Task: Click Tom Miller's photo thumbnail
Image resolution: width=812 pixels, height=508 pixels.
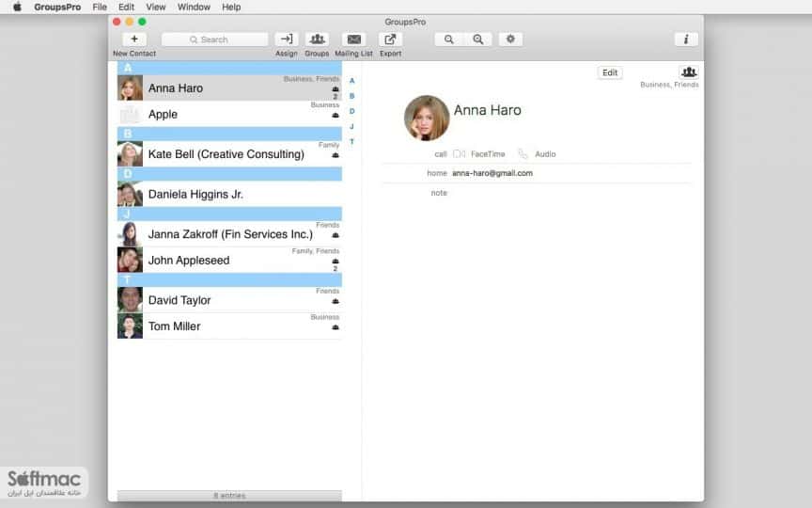Action: coord(130,326)
